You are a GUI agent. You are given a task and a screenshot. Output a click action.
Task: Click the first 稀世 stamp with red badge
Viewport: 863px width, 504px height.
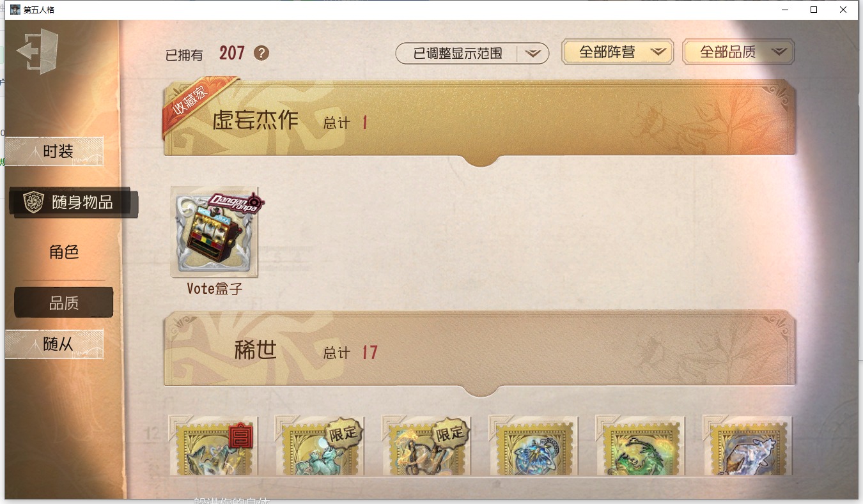pos(214,446)
